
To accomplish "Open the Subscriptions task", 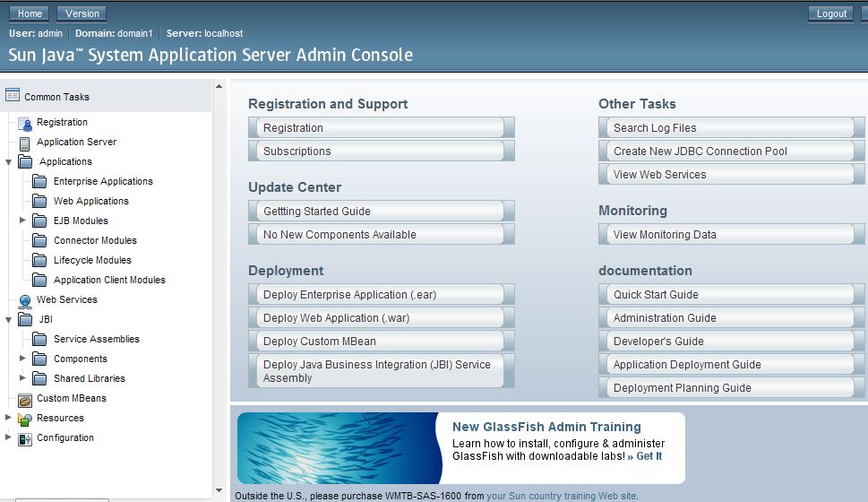I will (382, 151).
